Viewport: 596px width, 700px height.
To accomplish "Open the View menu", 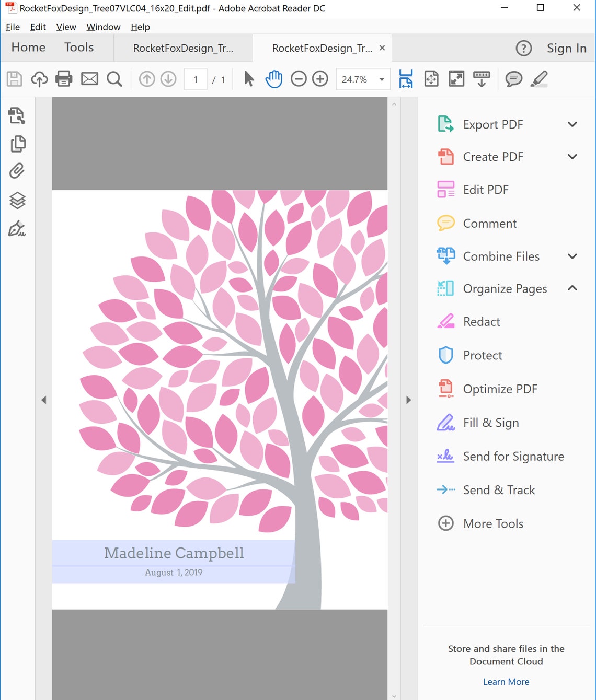I will [x=66, y=27].
